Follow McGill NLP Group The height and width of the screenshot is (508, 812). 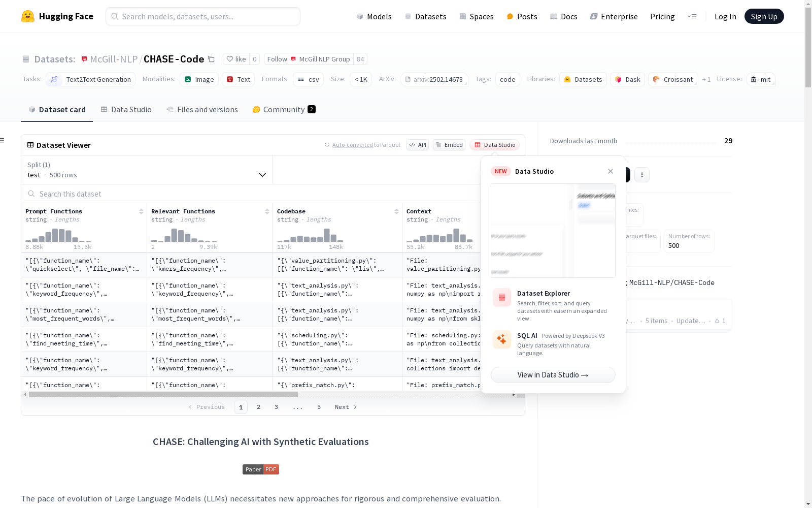click(x=309, y=59)
